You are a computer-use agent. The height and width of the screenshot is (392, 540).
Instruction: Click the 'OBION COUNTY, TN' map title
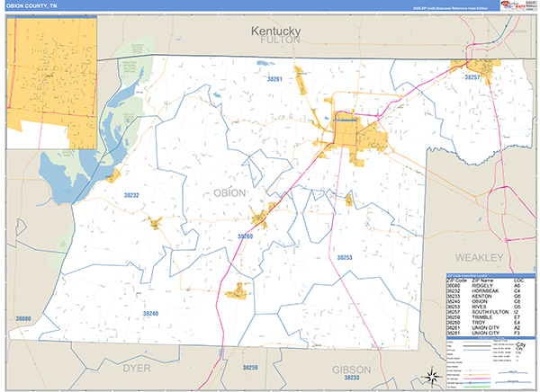[x=31, y=6]
